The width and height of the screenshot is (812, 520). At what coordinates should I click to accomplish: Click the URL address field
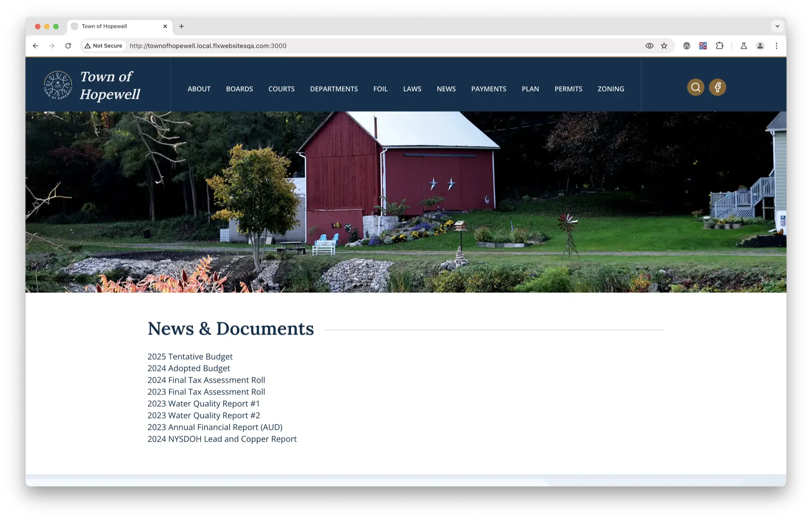pyautogui.click(x=365, y=46)
